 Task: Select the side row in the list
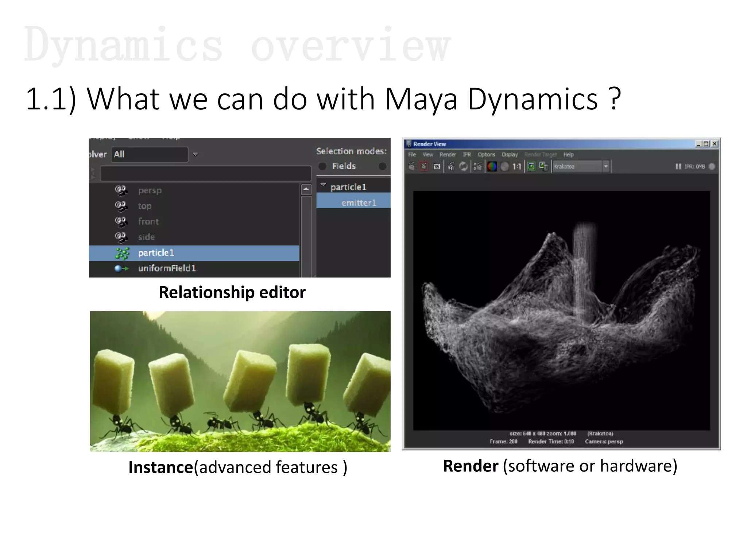click(194, 237)
